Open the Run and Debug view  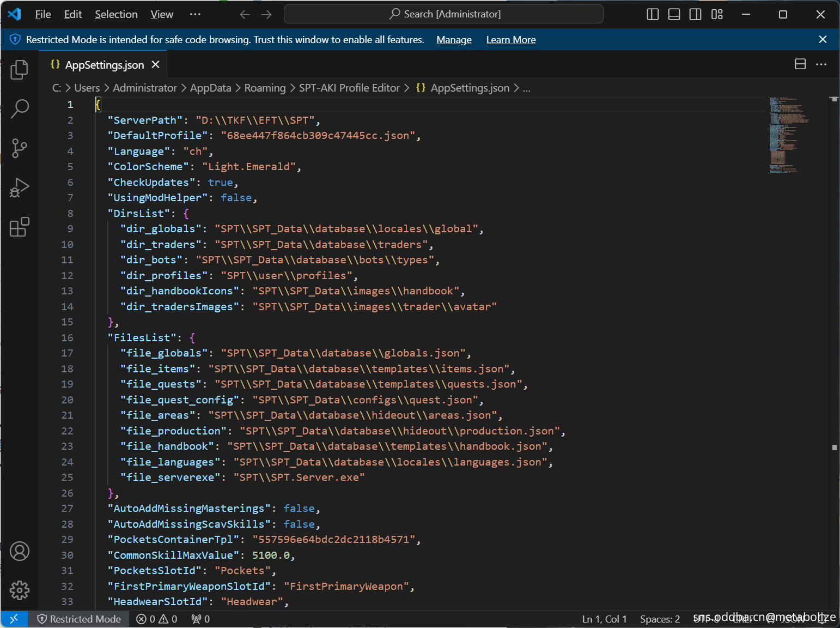coord(20,188)
